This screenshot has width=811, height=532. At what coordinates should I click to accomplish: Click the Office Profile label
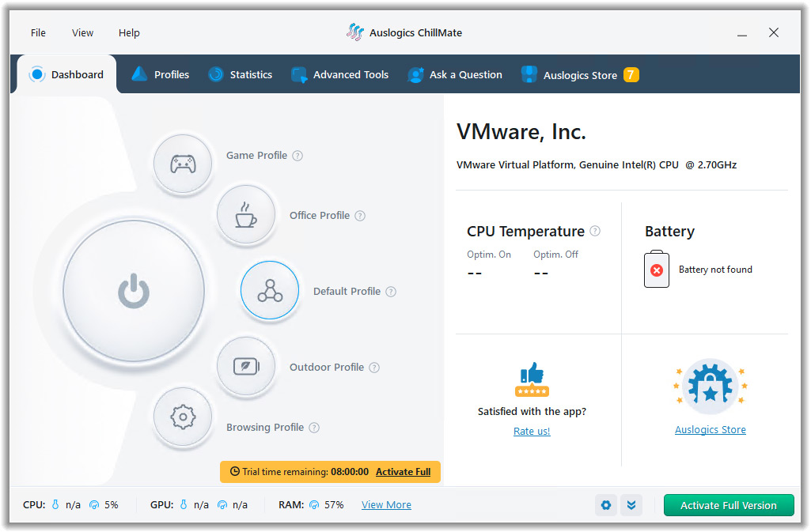[x=320, y=215]
